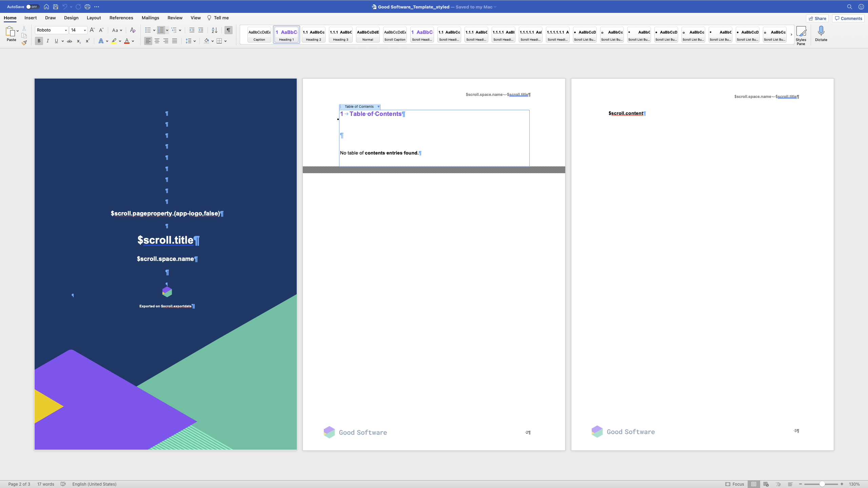The width and height of the screenshot is (868, 488).
Task: Open the References ribbon tab
Action: tap(121, 18)
